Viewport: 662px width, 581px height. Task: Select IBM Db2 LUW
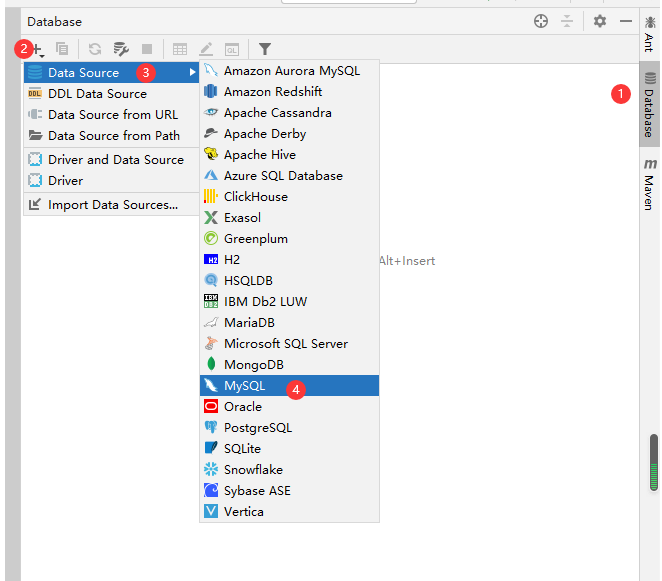pos(289,302)
